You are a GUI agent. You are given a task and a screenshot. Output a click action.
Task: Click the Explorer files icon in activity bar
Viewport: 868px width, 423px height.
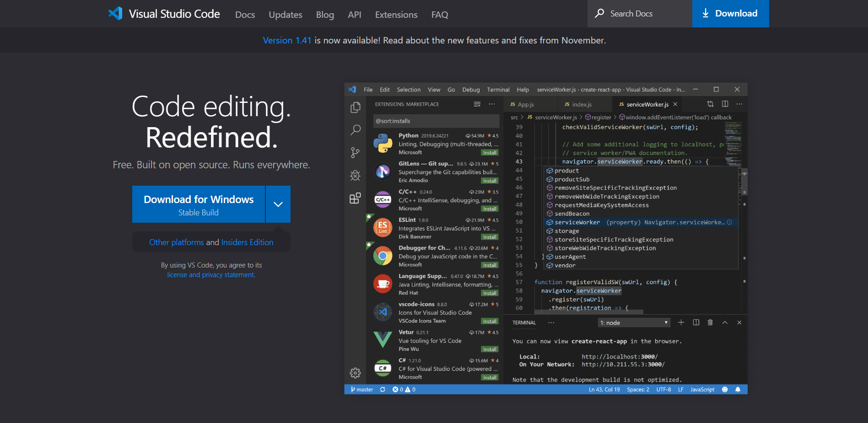coord(355,107)
